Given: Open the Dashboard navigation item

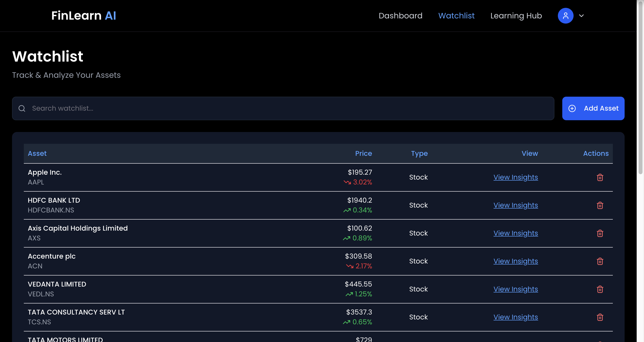Looking at the screenshot, I should coord(400,16).
